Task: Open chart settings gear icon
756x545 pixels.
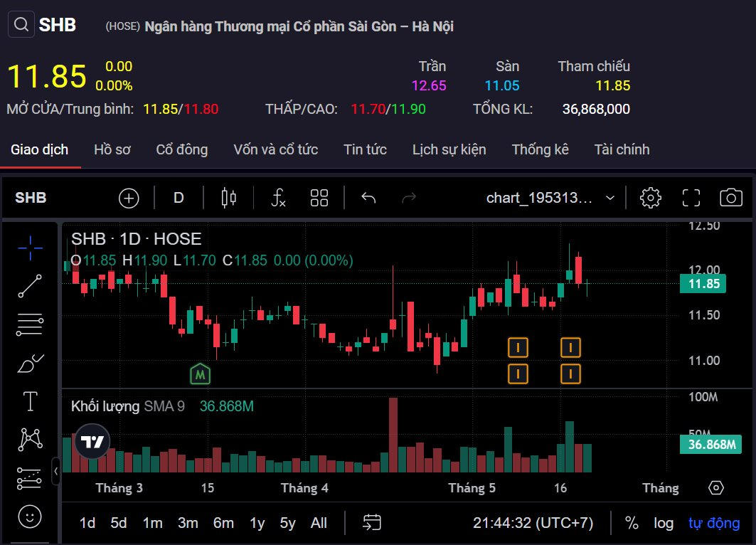Action: 651,199
